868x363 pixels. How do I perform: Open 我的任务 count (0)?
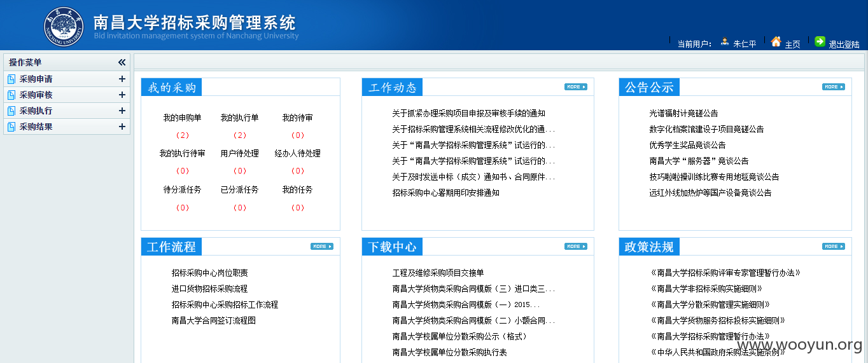298,208
